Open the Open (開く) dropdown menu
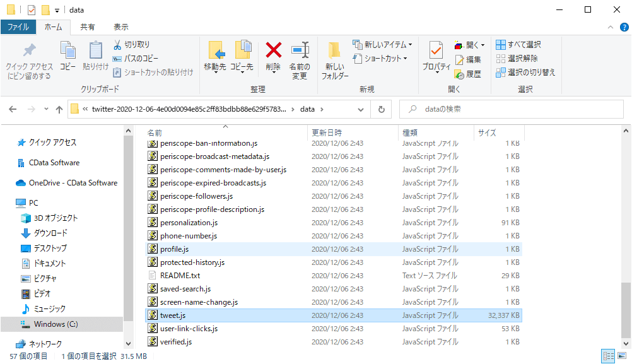The image size is (632, 364). click(469, 45)
